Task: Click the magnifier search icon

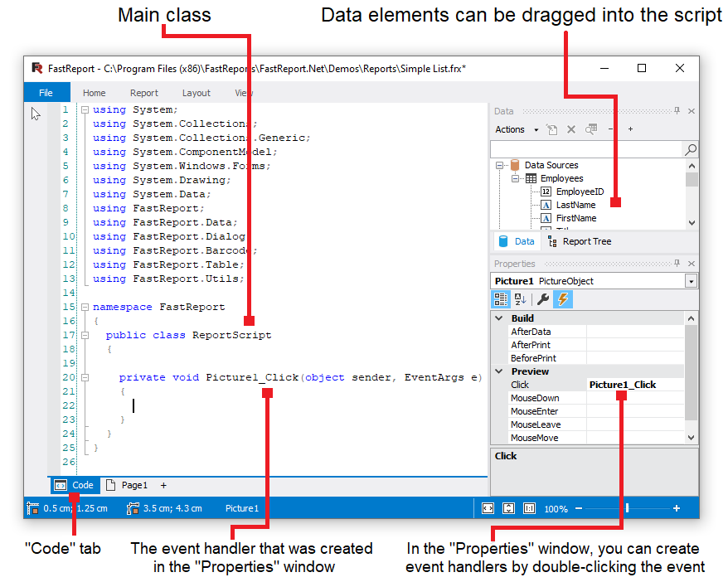Action: point(690,149)
